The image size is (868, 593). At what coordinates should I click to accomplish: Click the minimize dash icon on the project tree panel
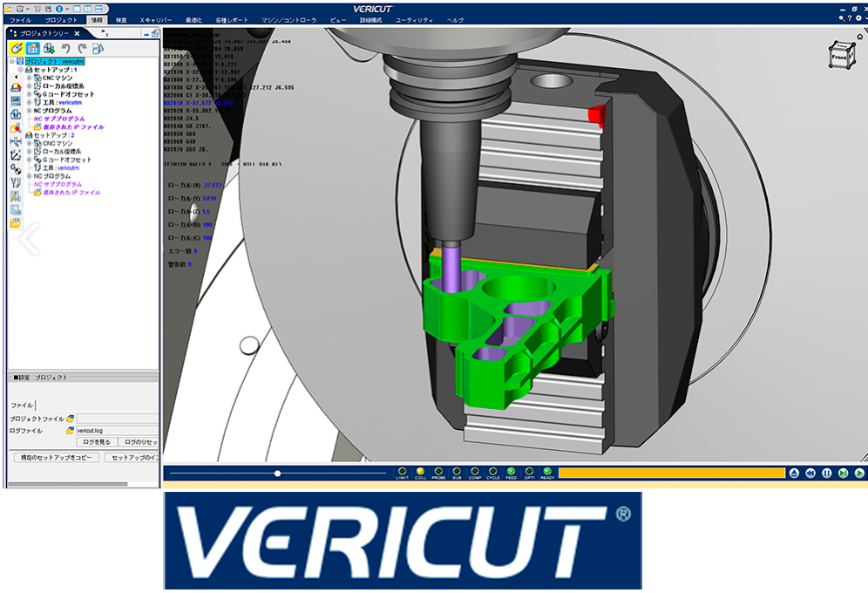click(x=146, y=34)
